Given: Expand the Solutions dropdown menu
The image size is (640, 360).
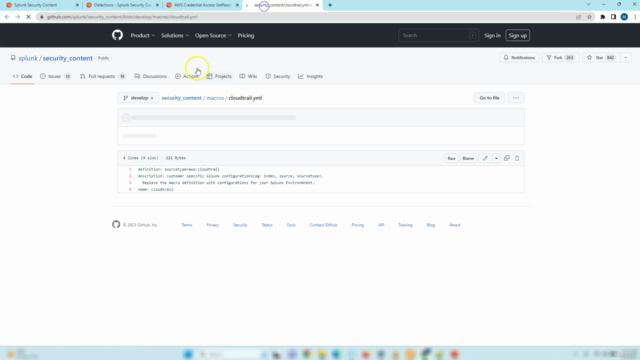Looking at the screenshot, I should (x=175, y=36).
